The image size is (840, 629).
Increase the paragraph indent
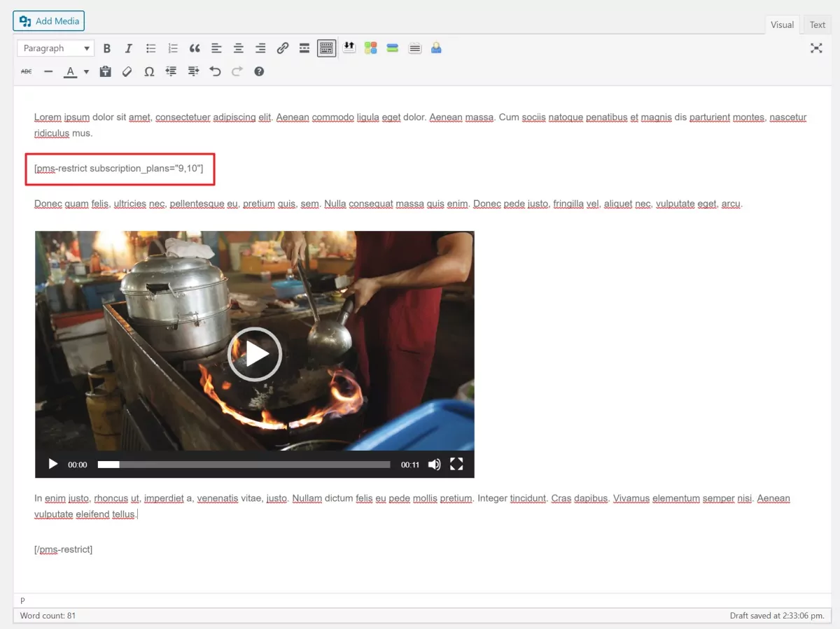[193, 71]
